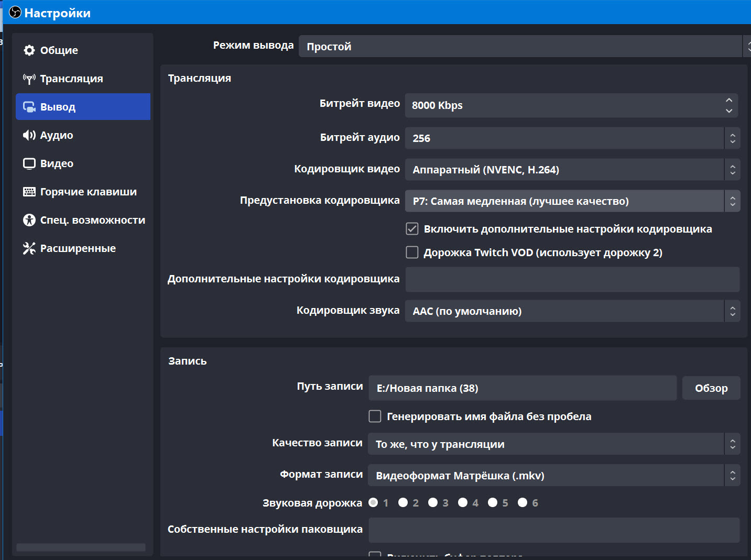Select audio track 6 radio button
This screenshot has width=751, height=560.
click(523, 502)
